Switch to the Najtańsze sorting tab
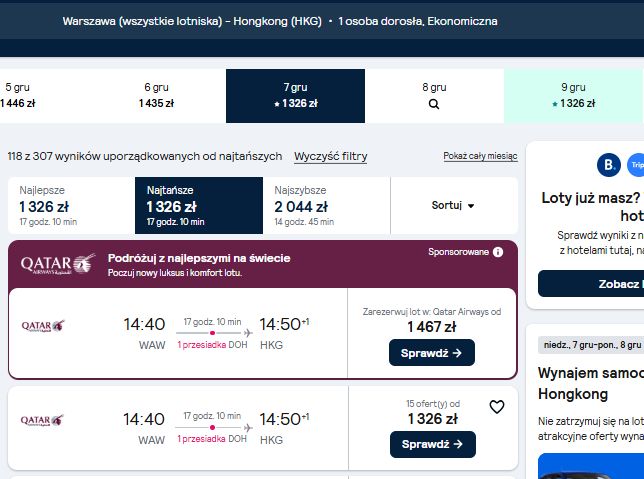The image size is (644, 479). 199,205
